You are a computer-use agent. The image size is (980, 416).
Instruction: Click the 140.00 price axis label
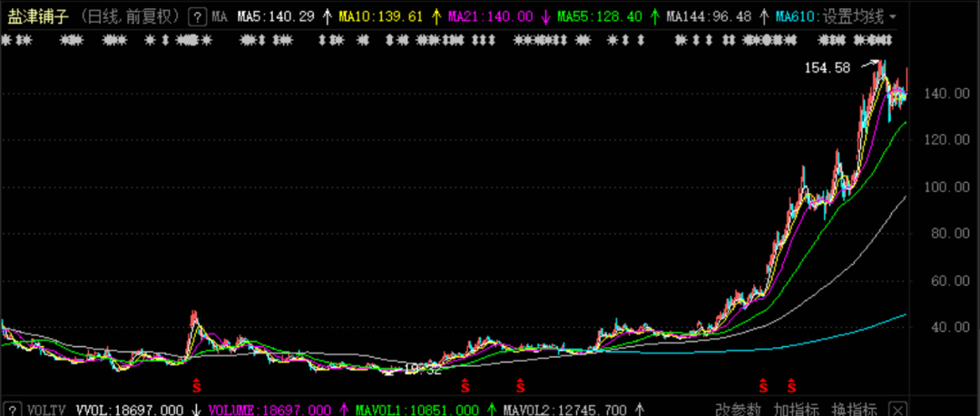(946, 93)
